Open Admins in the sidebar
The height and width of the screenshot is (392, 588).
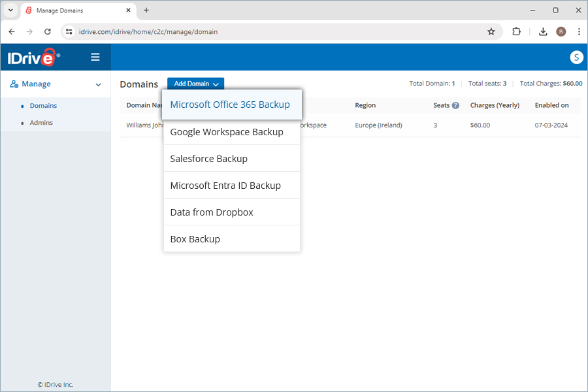pyautogui.click(x=41, y=123)
